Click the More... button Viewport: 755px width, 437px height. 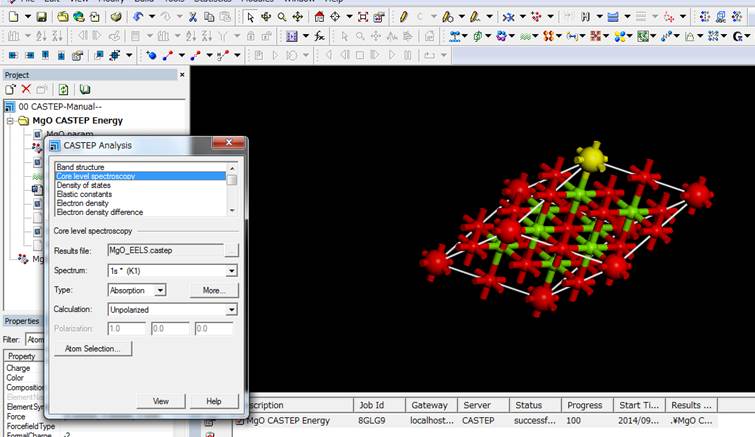pyautogui.click(x=214, y=290)
